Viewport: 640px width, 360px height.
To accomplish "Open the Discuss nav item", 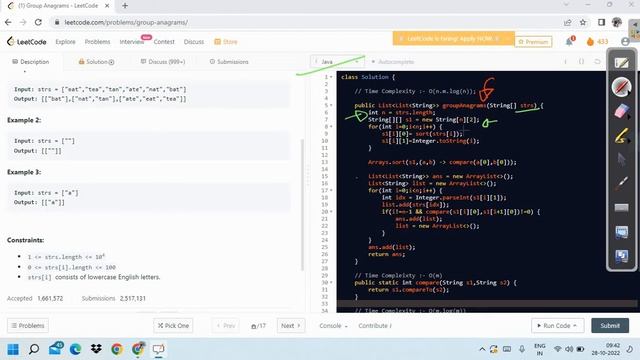I will 194,42.
